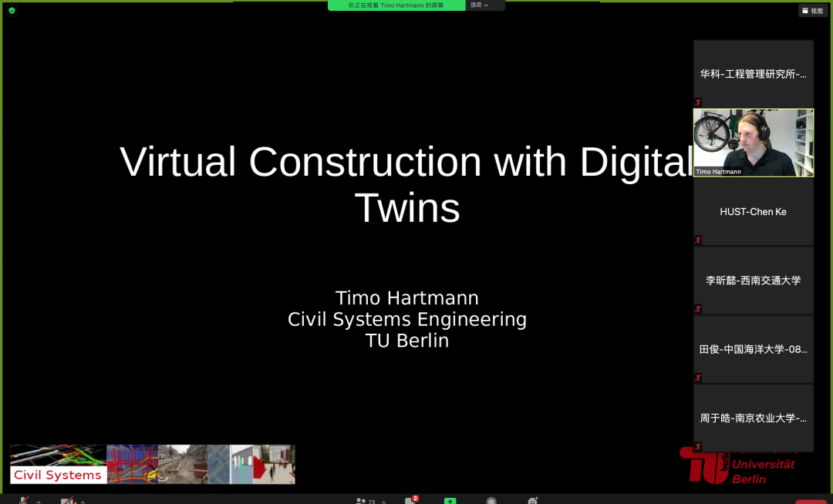Select the 华科-工程管理研究所 participant tile
The image size is (833, 504).
coord(753,74)
